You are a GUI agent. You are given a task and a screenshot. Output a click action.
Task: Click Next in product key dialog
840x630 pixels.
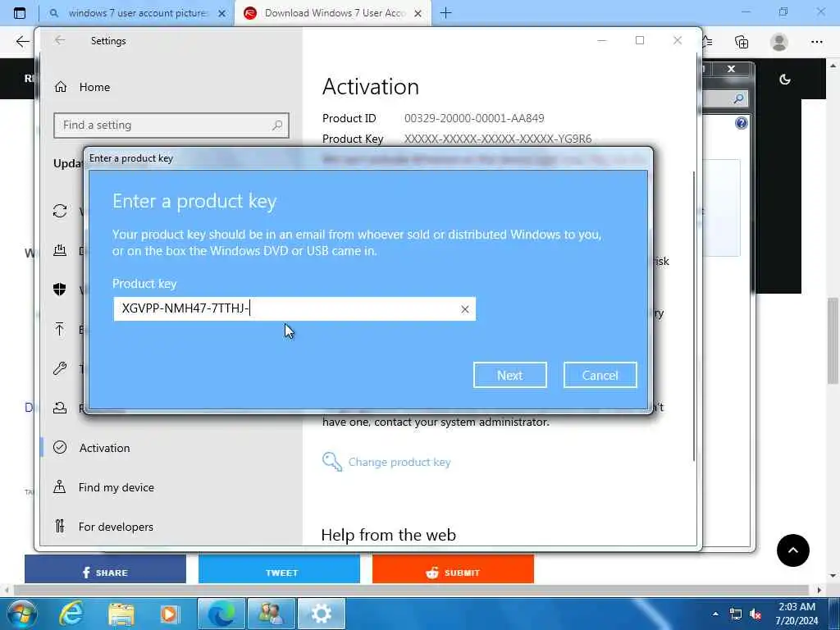(x=509, y=375)
